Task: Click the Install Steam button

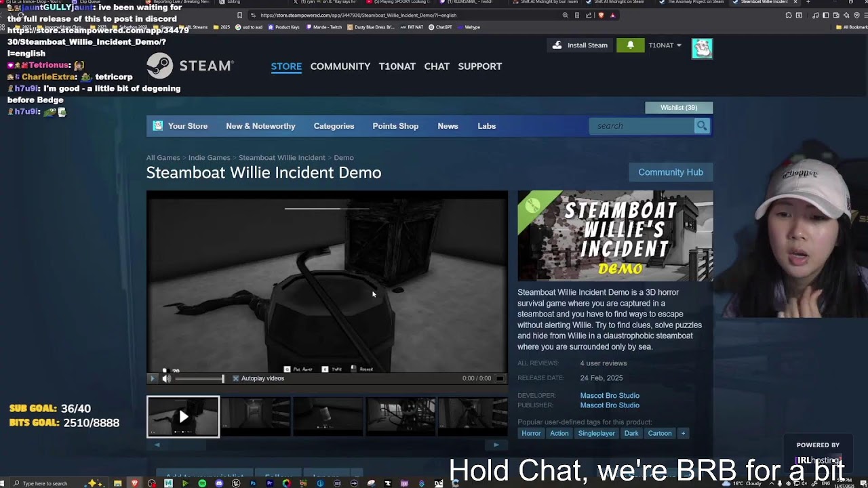Action: [x=580, y=45]
